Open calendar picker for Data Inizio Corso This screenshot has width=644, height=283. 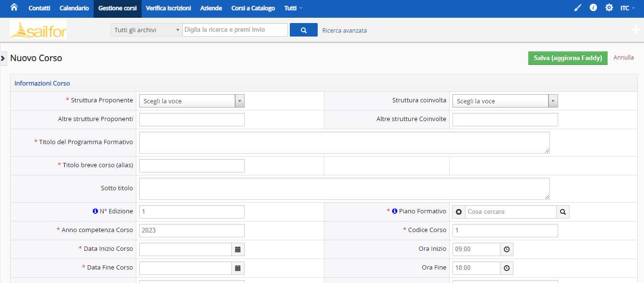click(238, 249)
